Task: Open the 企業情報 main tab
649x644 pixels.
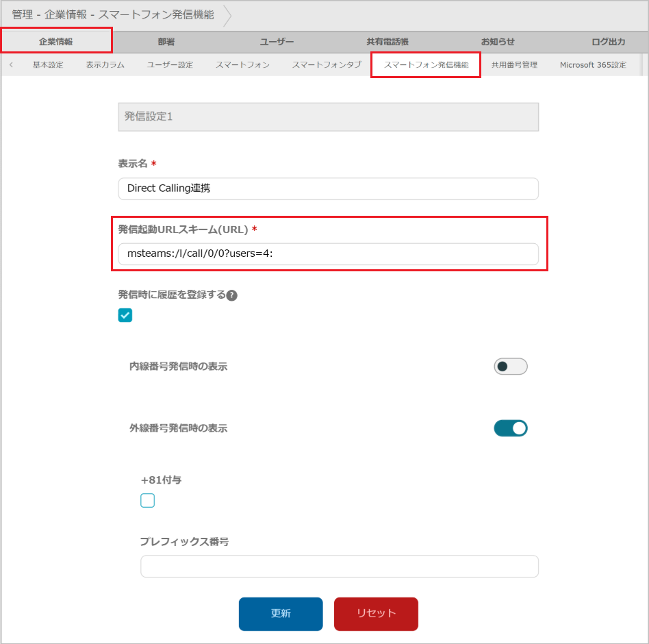Action: click(56, 41)
